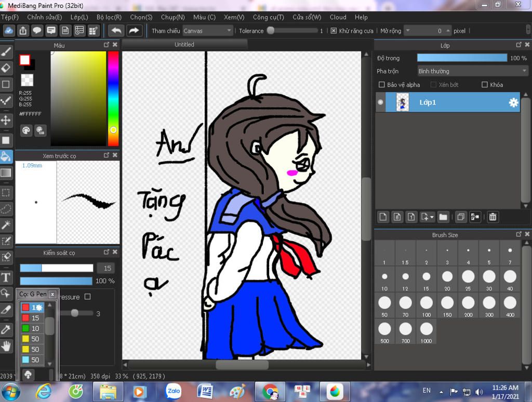Screen dimensions: 532x402
Task: Open Google Chrome from the taskbar
Action: click(x=270, y=392)
